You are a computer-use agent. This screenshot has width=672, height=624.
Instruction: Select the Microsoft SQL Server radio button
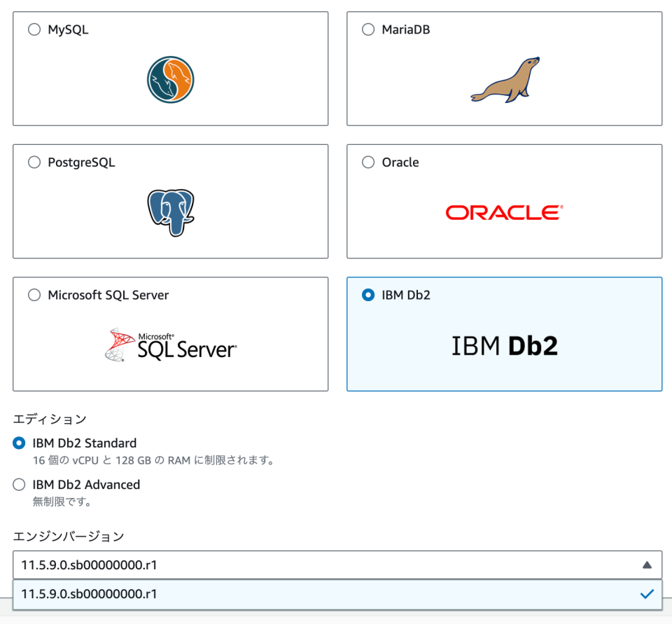[x=34, y=295]
